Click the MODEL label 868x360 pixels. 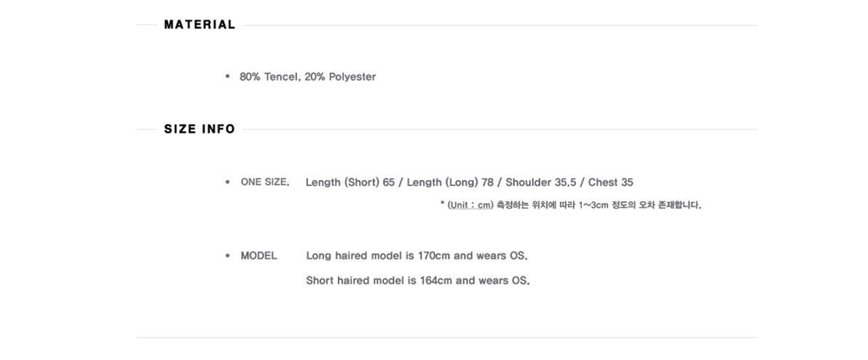pos(259,256)
